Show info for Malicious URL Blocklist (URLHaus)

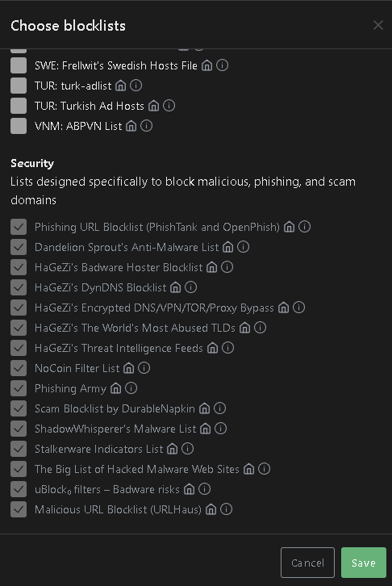point(226,509)
